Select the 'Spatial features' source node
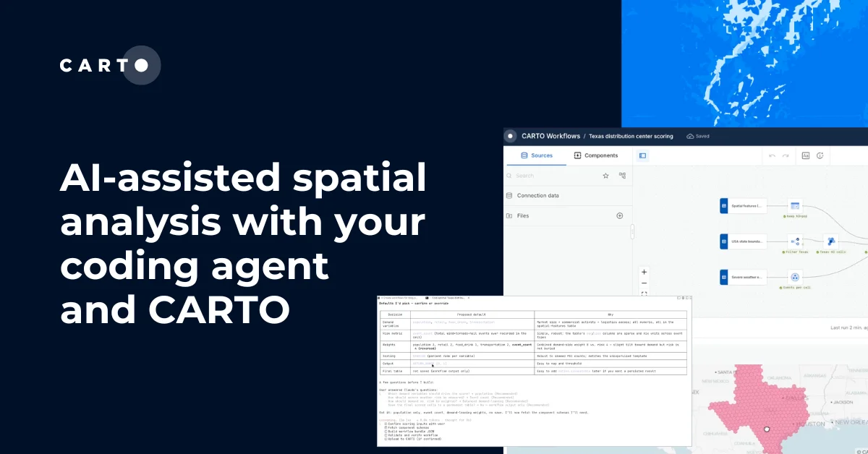 point(743,206)
